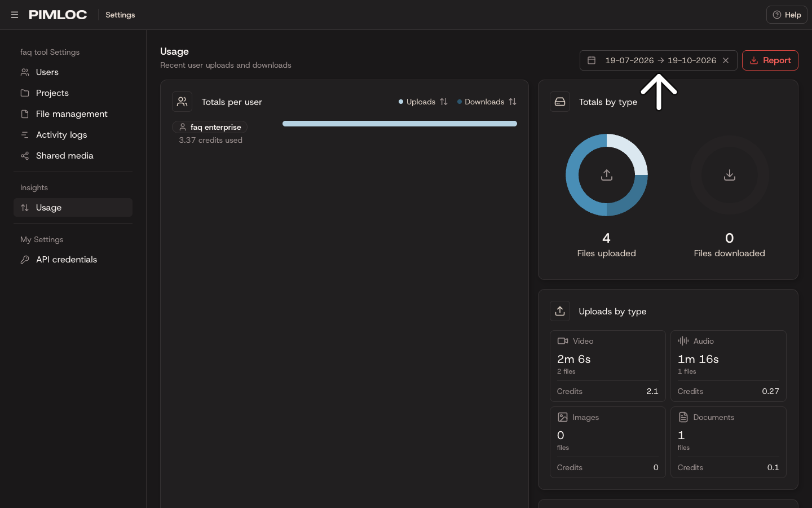This screenshot has width=812, height=508.
Task: Click the Shared media share icon
Action: click(25, 156)
